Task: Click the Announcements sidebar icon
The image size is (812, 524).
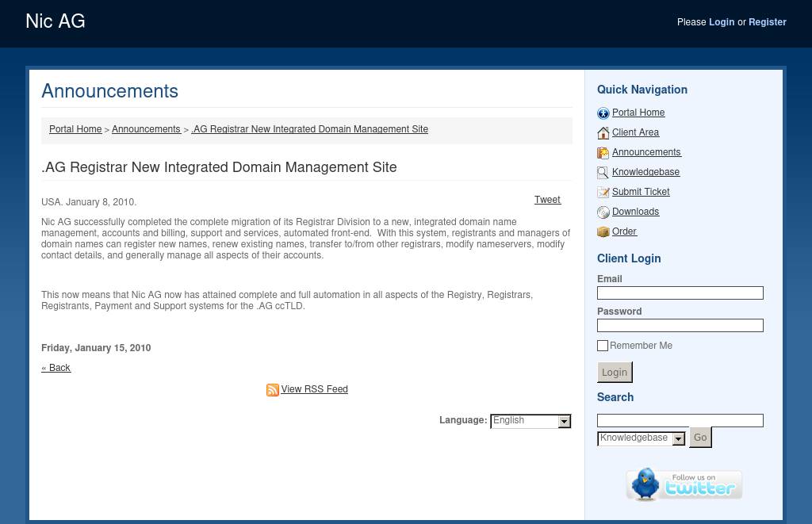Action: [x=603, y=153]
